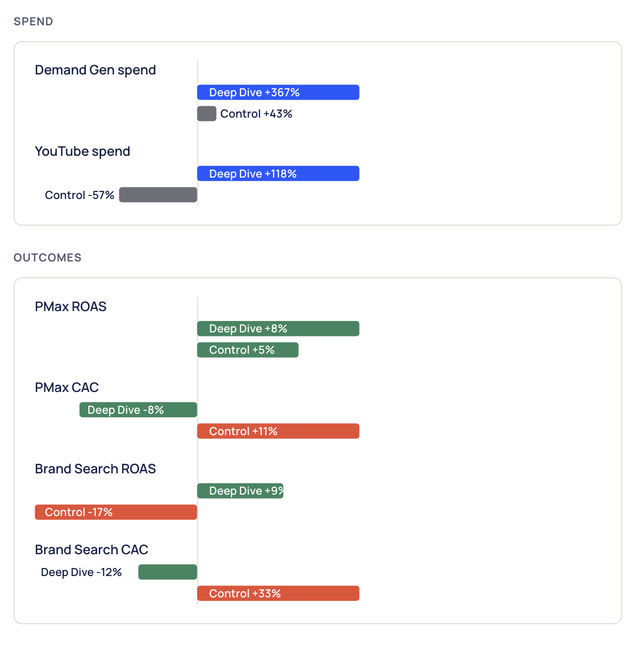Select the red Control +33% bar
The width and height of the screenshot is (644, 646).
pos(278,593)
